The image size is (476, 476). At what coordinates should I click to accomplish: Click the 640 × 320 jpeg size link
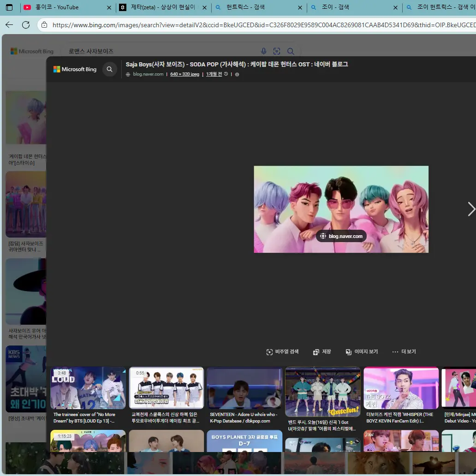[x=184, y=74]
